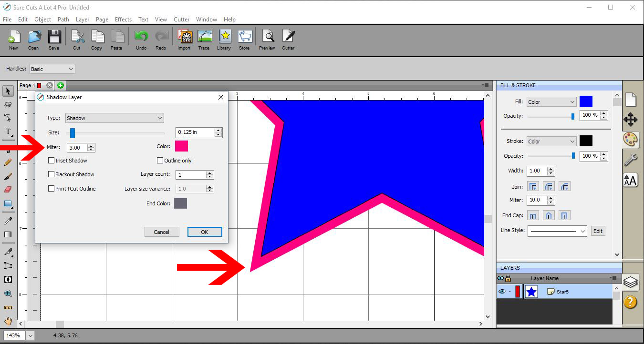Open the shadow Type dropdown
This screenshot has height=344, width=644.
(x=114, y=118)
